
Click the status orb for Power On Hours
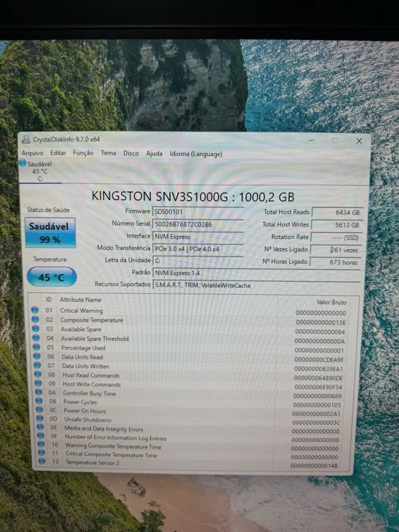tap(39, 409)
